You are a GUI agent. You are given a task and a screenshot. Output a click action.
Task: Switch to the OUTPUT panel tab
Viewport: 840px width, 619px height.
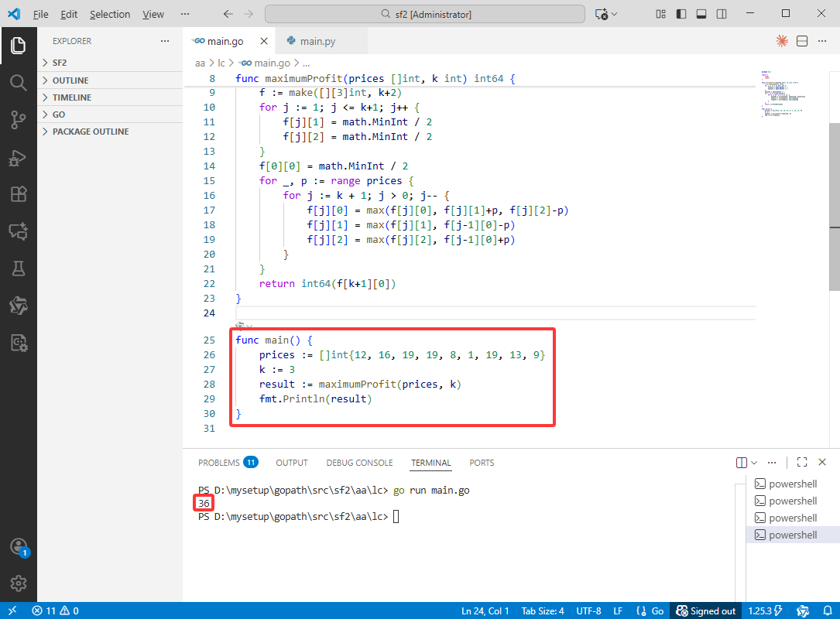[x=292, y=462]
